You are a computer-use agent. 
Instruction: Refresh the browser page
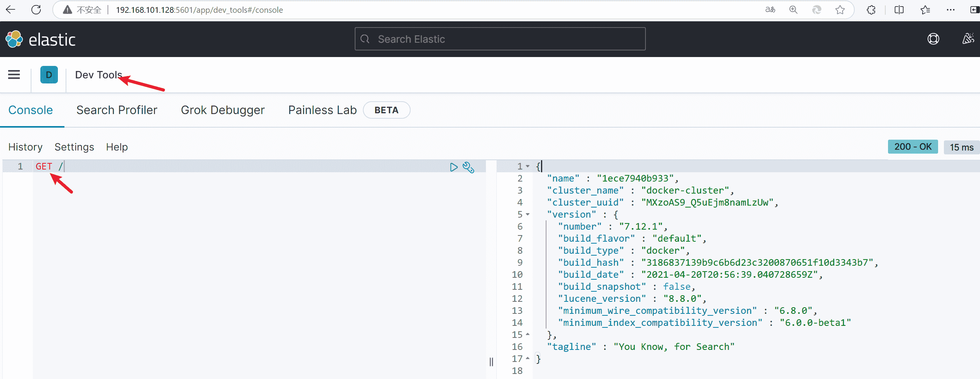(36, 10)
